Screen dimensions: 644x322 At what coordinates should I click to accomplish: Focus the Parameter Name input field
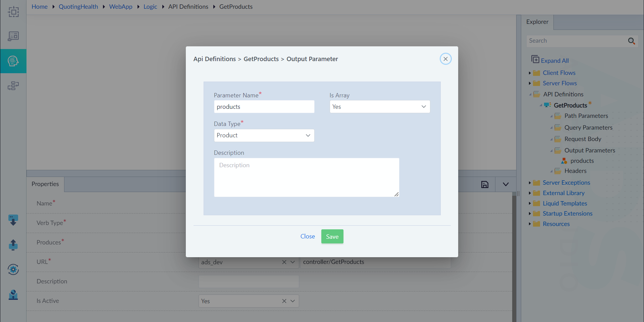tap(264, 107)
